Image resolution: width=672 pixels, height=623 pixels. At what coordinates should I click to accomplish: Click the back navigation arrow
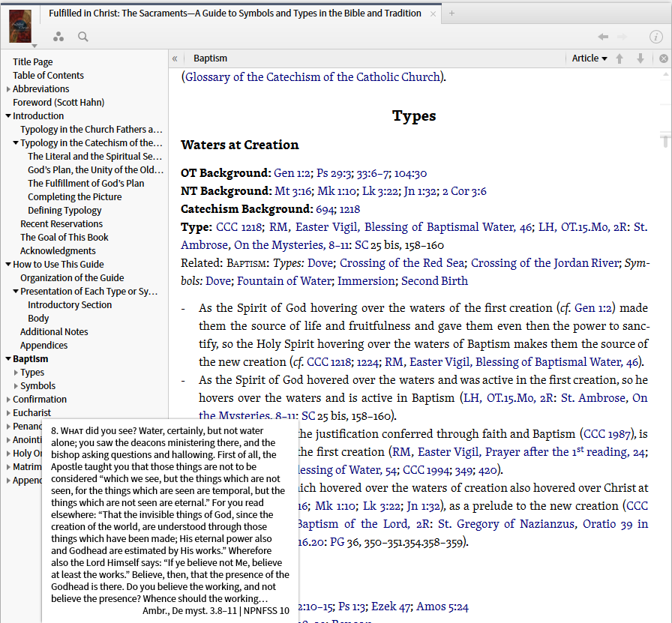[603, 37]
